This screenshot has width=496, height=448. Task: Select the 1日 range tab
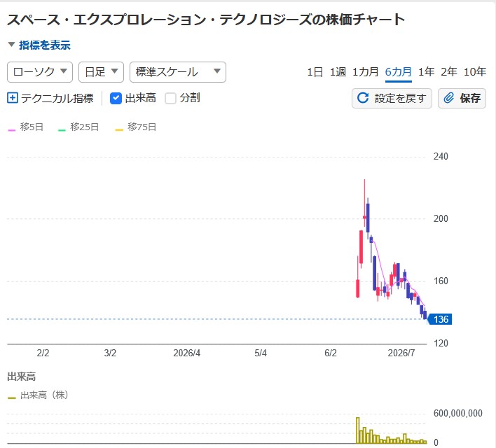tap(315, 72)
